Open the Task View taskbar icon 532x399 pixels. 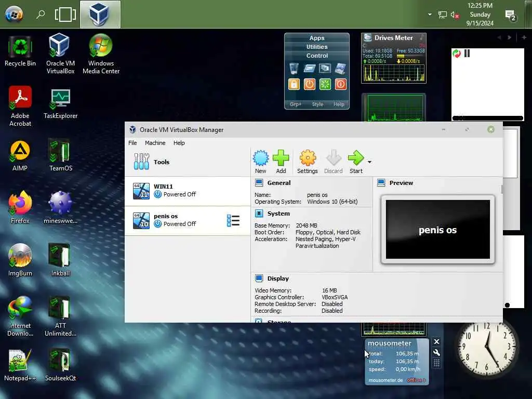pyautogui.click(x=65, y=14)
